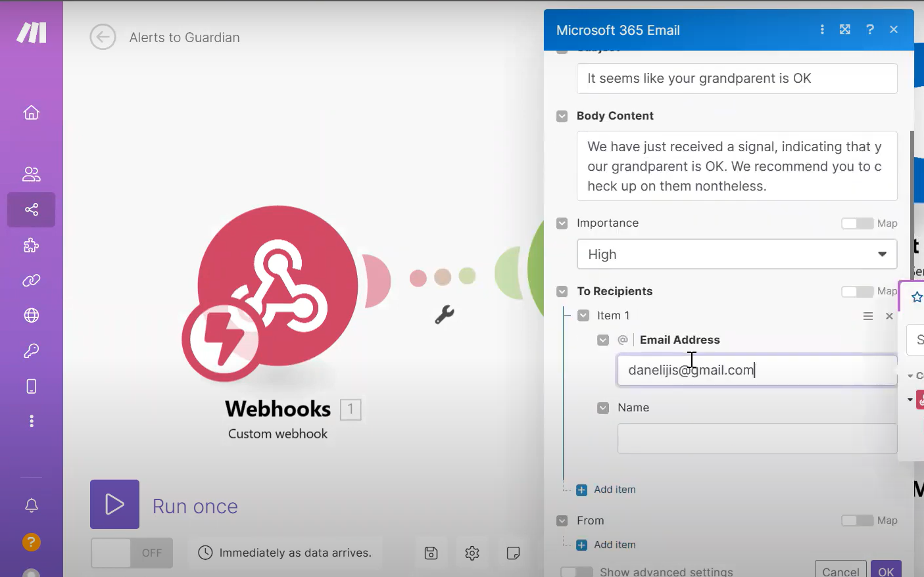Collapse the To Recipients section
Screen dimensions: 924x577
[x=562, y=291]
